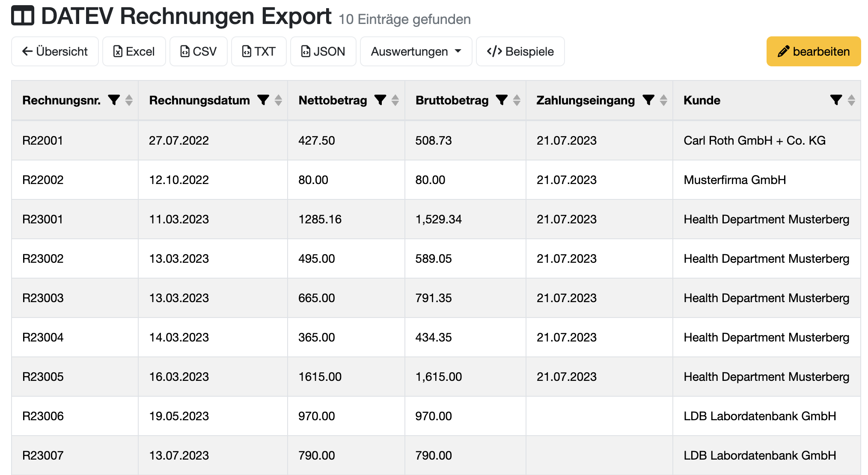Toggle the Nettobetrag filter funnel
This screenshot has height=475, width=868.
[379, 100]
